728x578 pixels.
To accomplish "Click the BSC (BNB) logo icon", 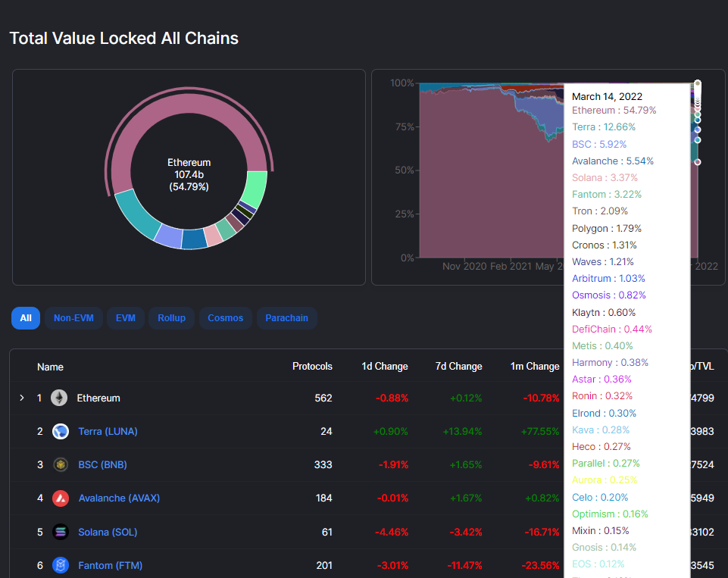I will [x=61, y=464].
